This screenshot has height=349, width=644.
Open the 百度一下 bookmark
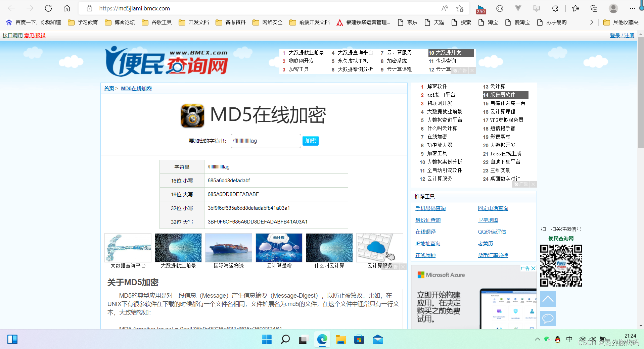click(34, 22)
